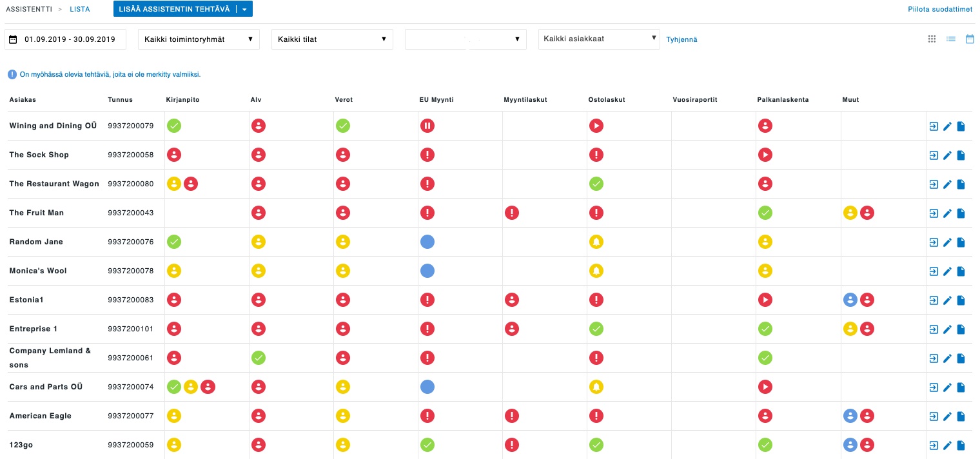Image resolution: width=980 pixels, height=459 pixels.
Task: Click play status in Ostolaskut for Wining and Dining OÜ
Action: click(x=596, y=126)
